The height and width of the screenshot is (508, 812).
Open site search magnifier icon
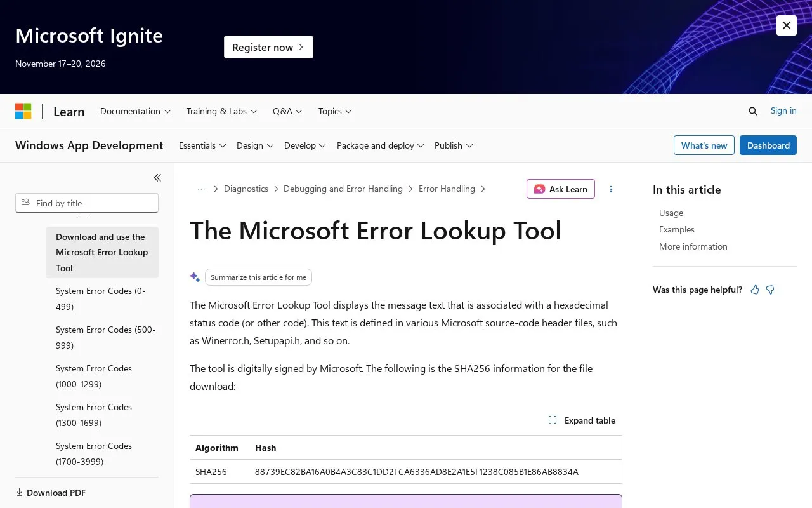coord(753,111)
